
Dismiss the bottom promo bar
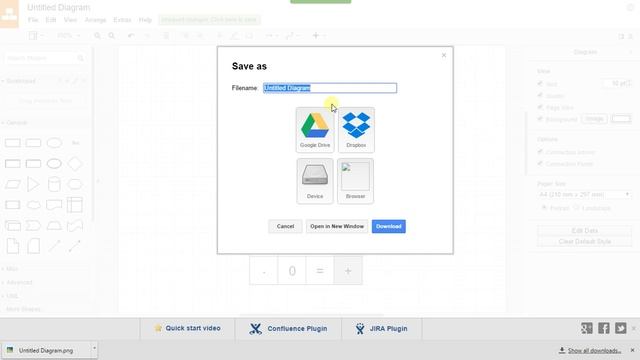[x=634, y=328]
